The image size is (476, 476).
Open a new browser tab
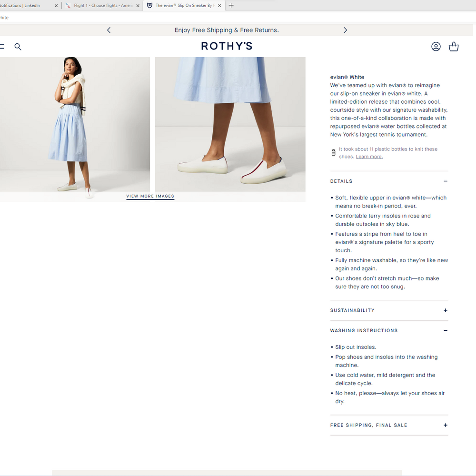(231, 5)
